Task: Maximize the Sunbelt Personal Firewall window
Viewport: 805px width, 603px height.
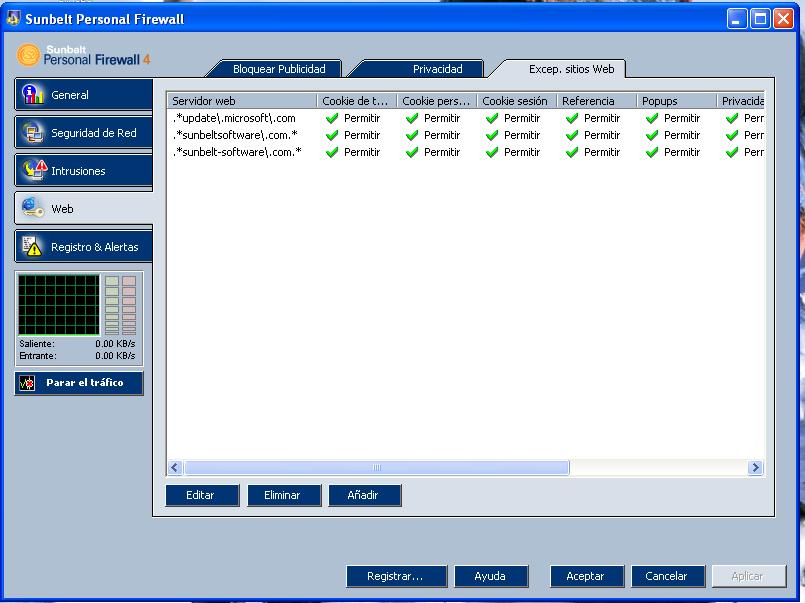Action: (x=760, y=19)
